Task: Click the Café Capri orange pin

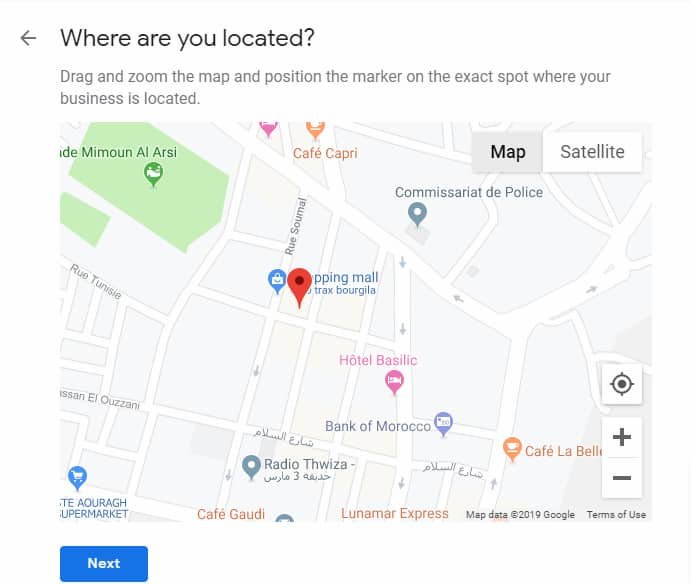Action: 315,130
